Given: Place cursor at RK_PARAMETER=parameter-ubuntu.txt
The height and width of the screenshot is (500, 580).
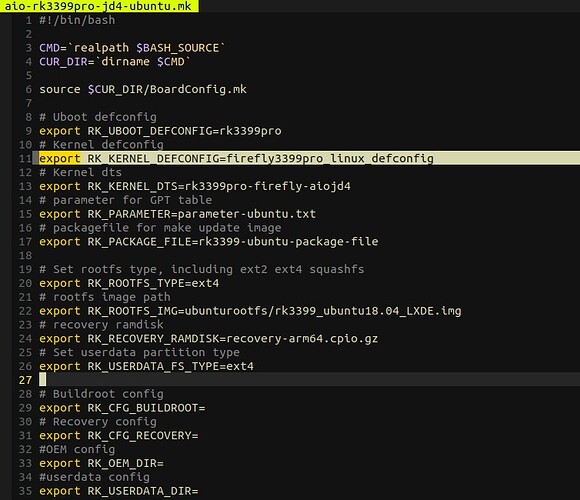Looking at the screenshot, I should pos(202,214).
